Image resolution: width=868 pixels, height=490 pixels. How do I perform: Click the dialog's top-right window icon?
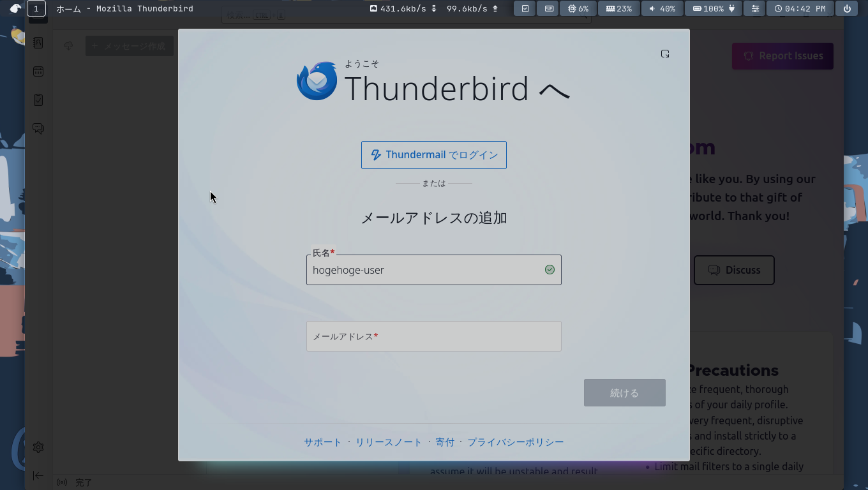(x=665, y=54)
